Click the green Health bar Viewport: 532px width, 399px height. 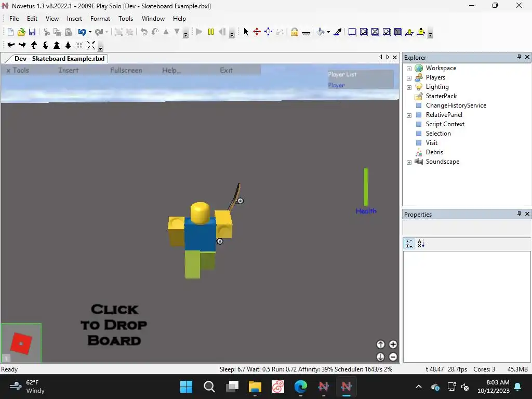pyautogui.click(x=366, y=187)
